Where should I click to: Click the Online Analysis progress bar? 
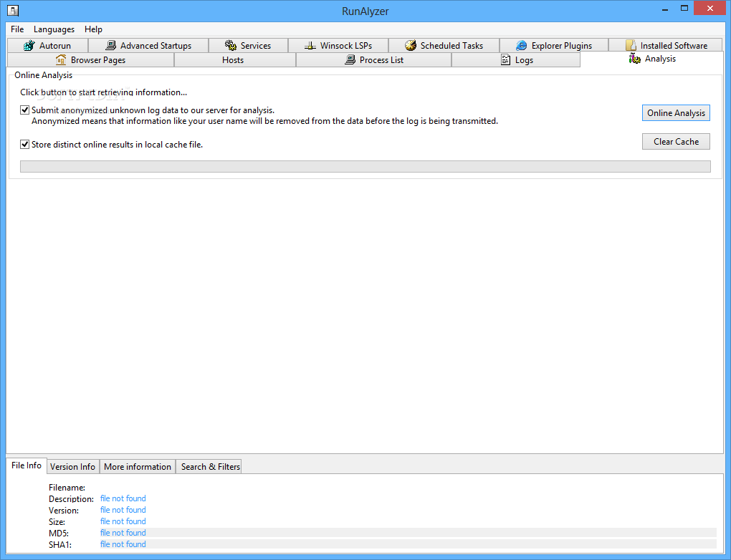coord(365,166)
